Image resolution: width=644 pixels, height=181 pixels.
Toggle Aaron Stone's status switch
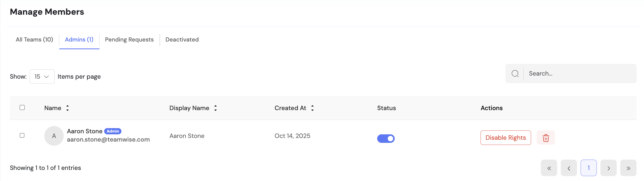386,138
